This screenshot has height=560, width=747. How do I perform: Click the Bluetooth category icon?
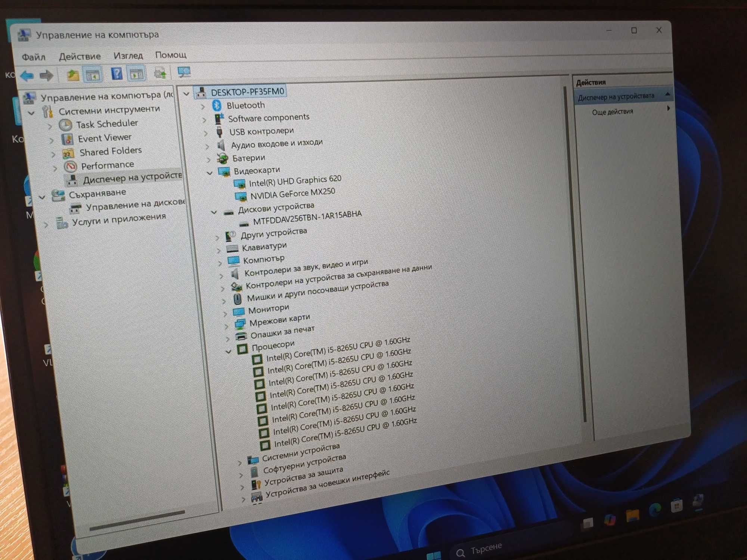[x=217, y=105]
